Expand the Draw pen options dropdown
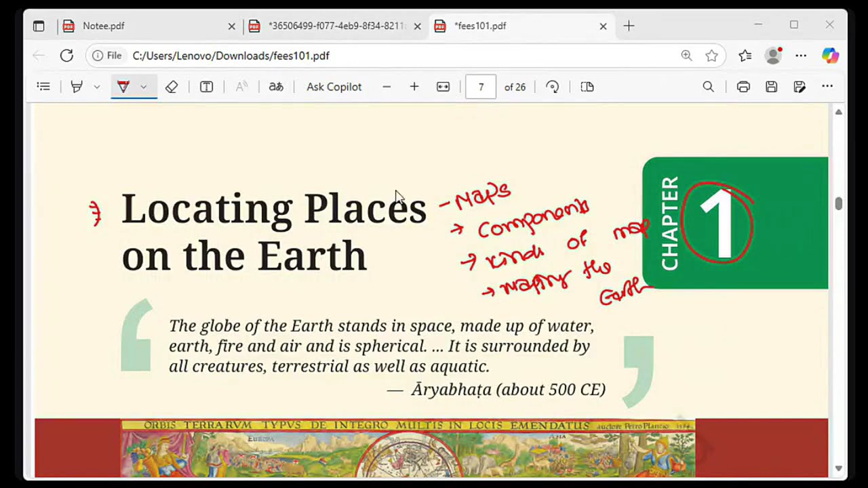The width and height of the screenshot is (868, 488). pyautogui.click(x=144, y=87)
